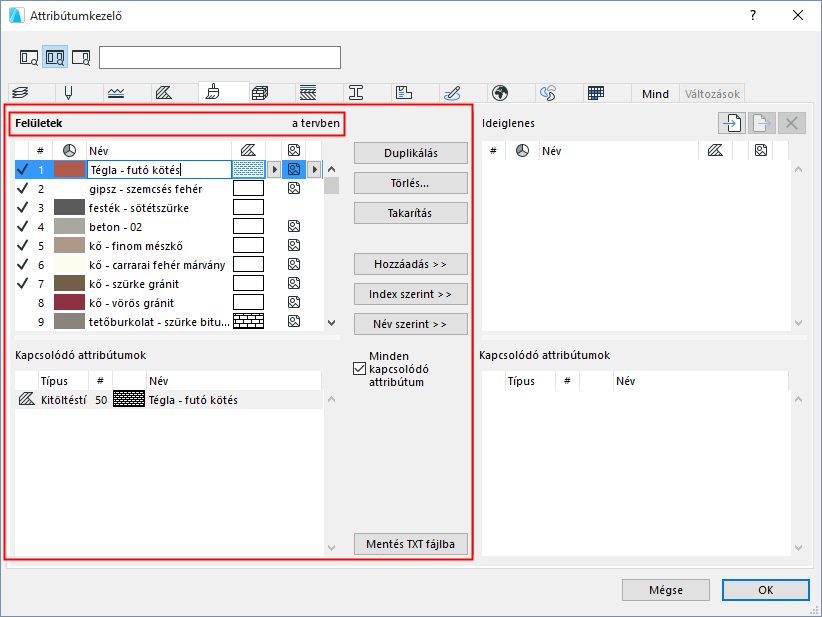Select the third search mode icon
The image size is (822, 617).
point(81,57)
